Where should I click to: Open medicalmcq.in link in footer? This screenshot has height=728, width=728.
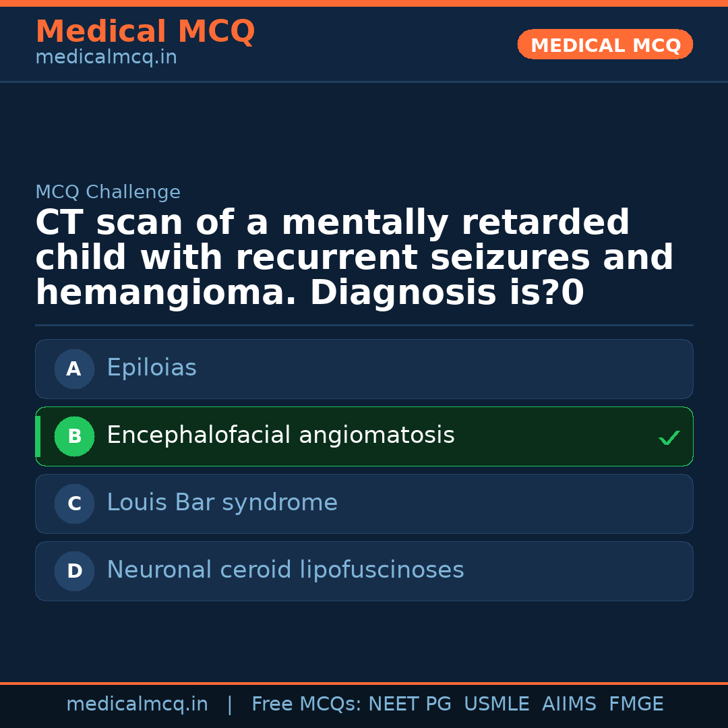137,704
